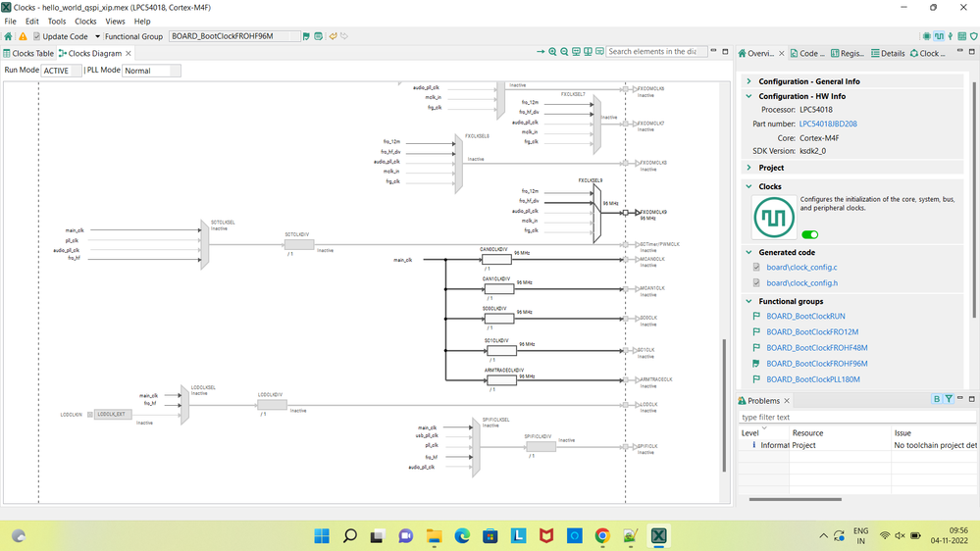Image resolution: width=980 pixels, height=551 pixels.
Task: Open the Functional Group dropdown
Action: 234,36
